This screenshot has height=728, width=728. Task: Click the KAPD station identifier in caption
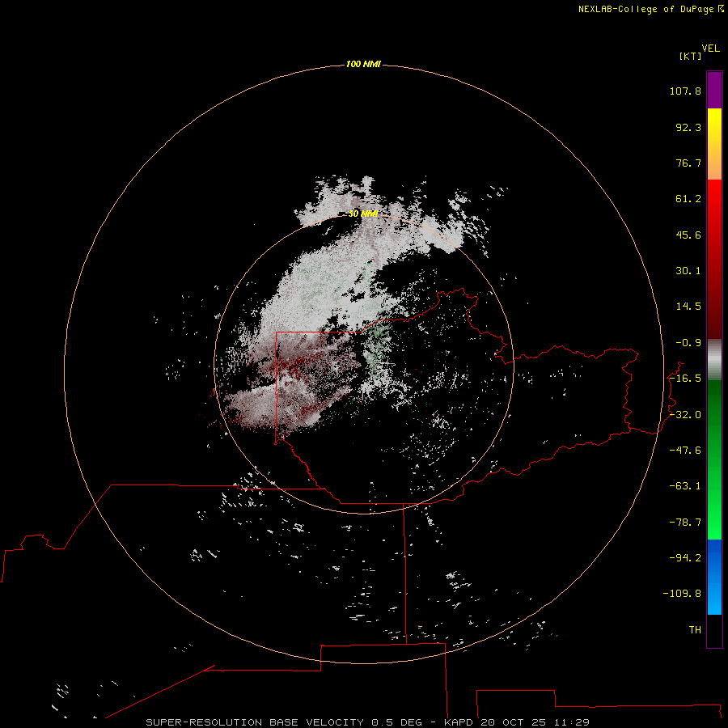(x=459, y=722)
